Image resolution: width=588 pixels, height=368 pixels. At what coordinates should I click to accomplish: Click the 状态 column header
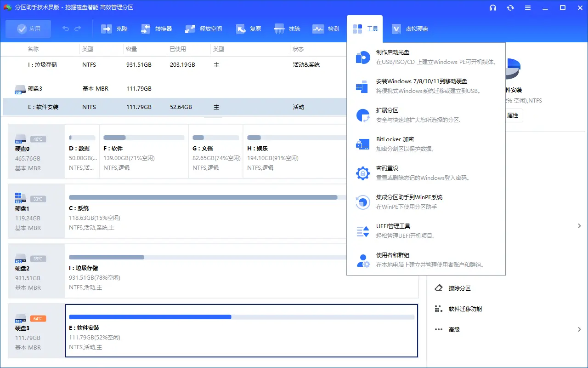298,49
